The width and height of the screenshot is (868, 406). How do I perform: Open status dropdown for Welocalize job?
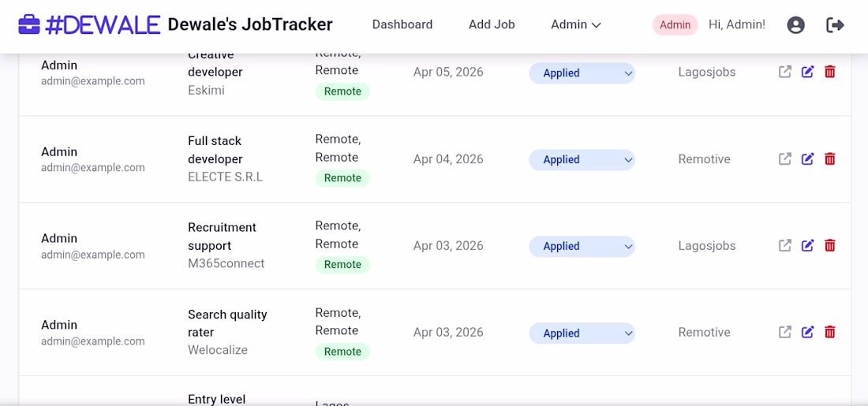[x=582, y=333]
